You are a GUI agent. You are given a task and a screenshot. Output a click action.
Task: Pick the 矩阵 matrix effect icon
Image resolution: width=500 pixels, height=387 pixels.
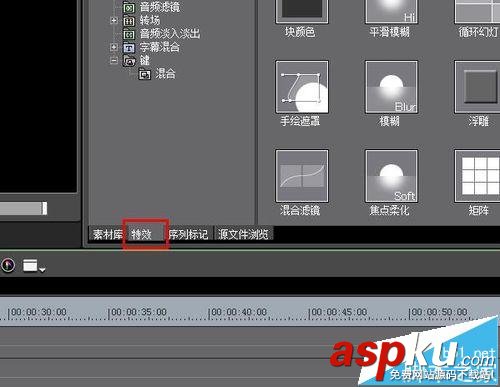[477, 176]
